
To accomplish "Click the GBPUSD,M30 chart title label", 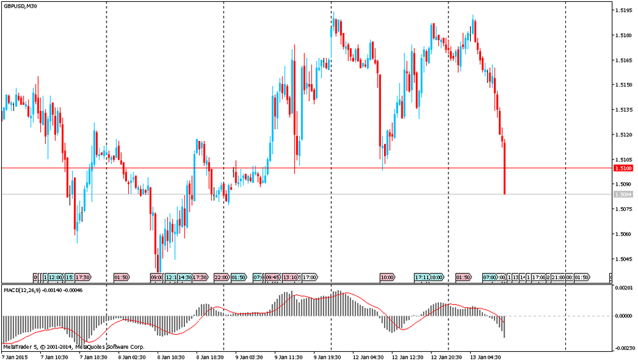I will click(20, 6).
